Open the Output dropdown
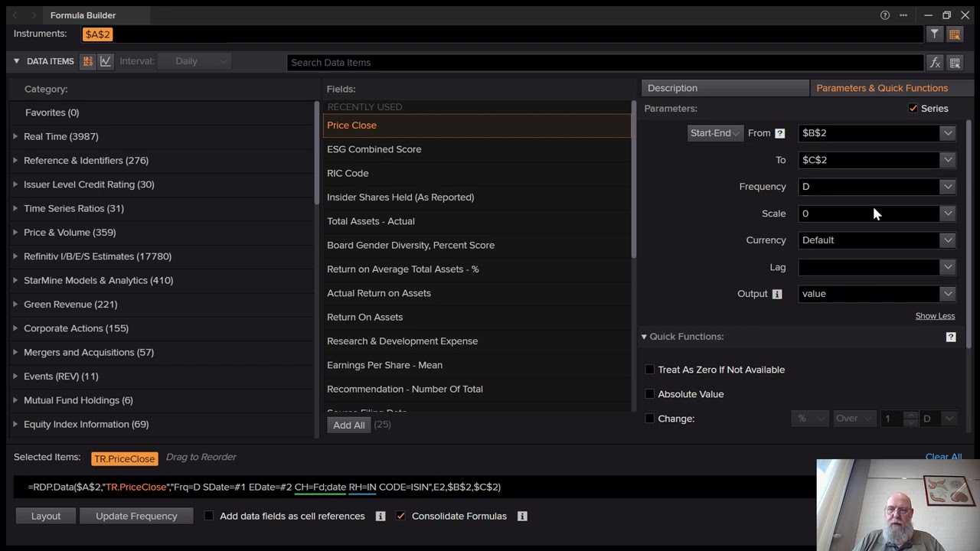 (x=948, y=294)
